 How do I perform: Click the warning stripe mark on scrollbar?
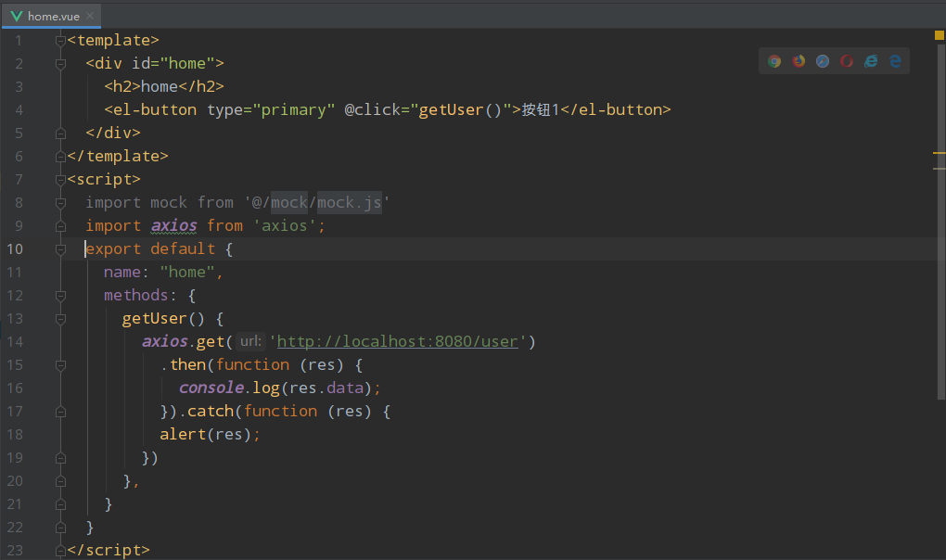[939, 153]
